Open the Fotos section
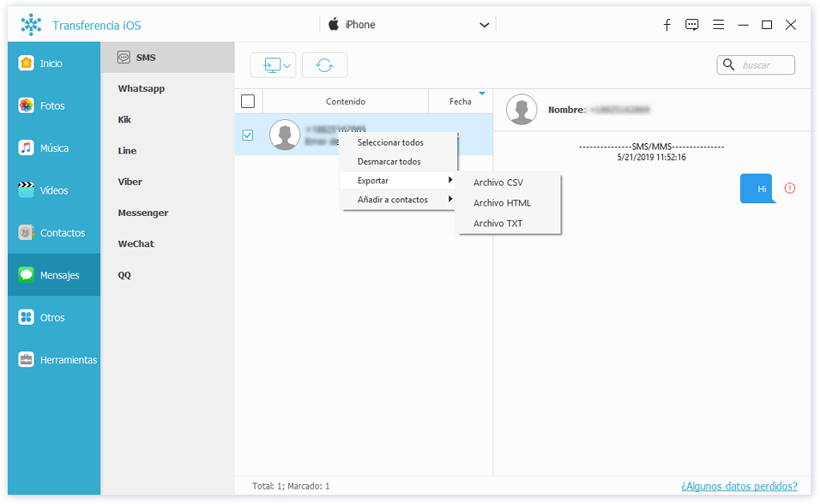This screenshot has height=504, width=820. [54, 106]
